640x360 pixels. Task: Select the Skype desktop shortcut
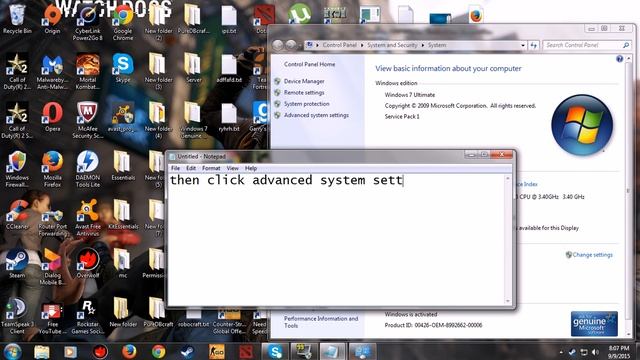[123, 68]
